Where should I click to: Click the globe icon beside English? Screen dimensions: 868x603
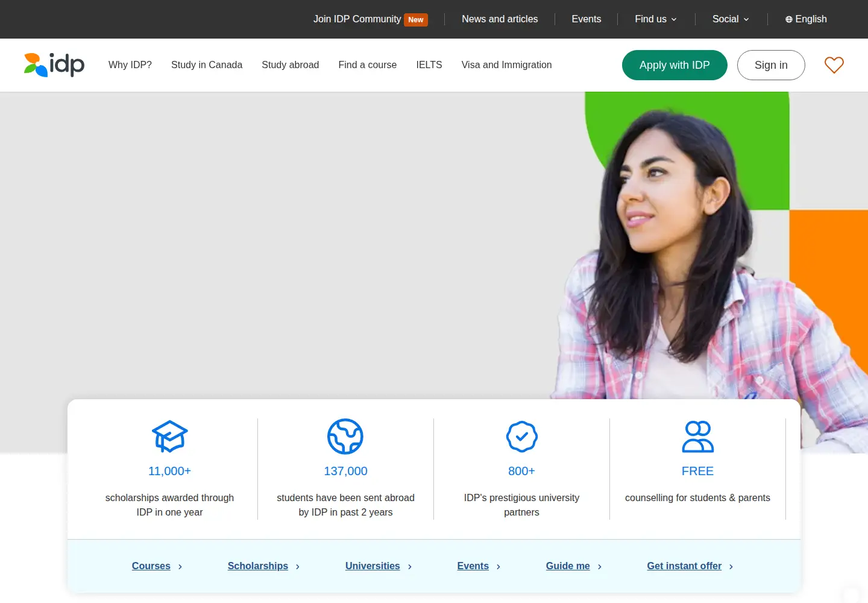(789, 19)
